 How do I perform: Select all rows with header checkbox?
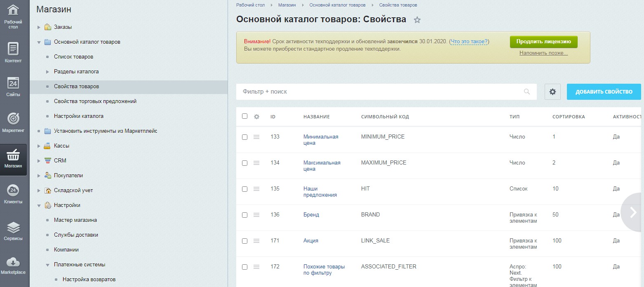click(x=244, y=116)
